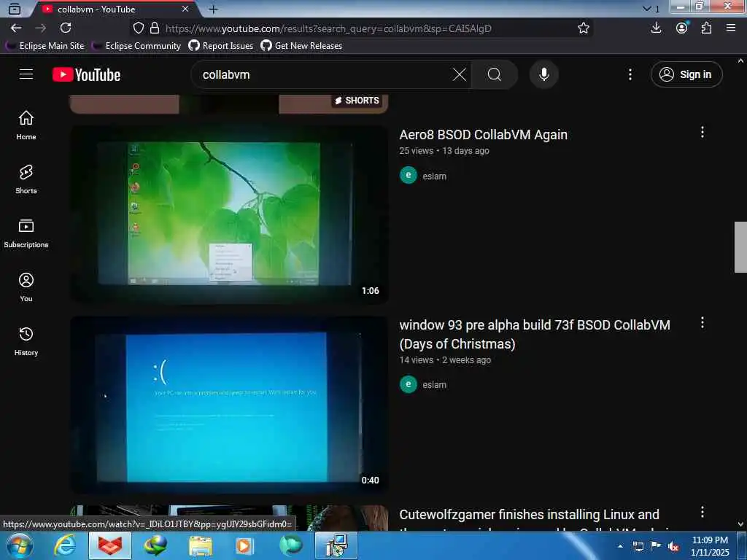Open the YouTube guide hamburger menu
The width and height of the screenshot is (747, 560).
pos(26,74)
